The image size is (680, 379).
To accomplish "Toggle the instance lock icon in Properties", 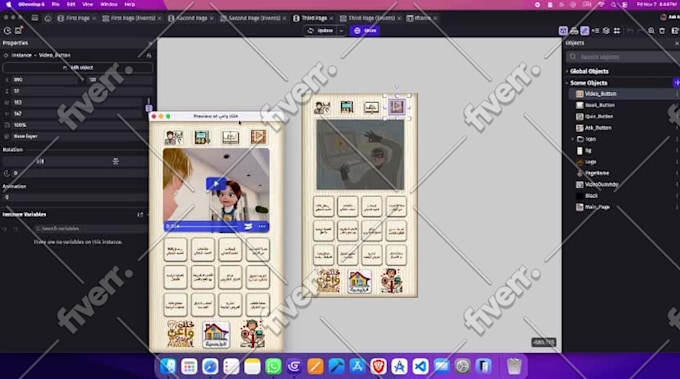I will [149, 56].
